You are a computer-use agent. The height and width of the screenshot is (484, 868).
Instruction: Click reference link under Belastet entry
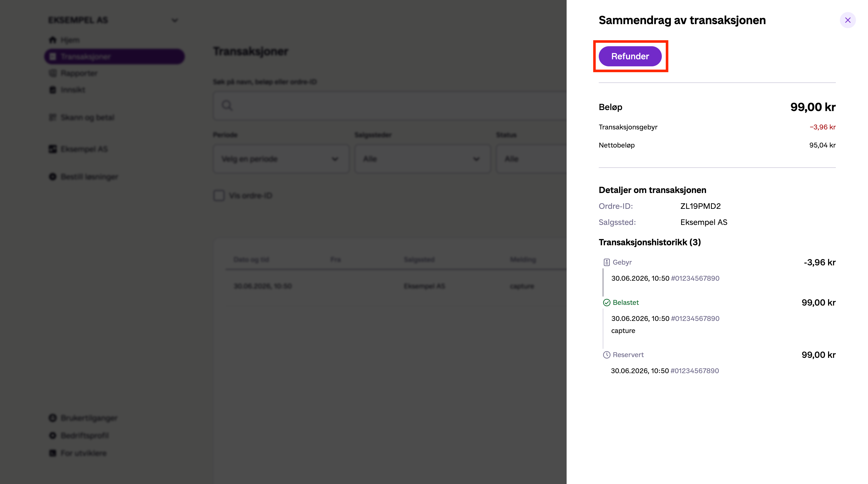tap(695, 318)
